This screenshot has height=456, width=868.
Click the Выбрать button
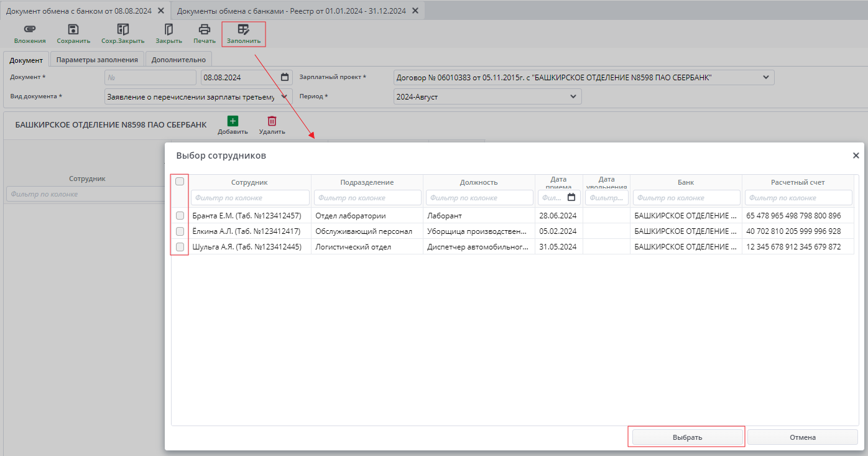(x=687, y=437)
